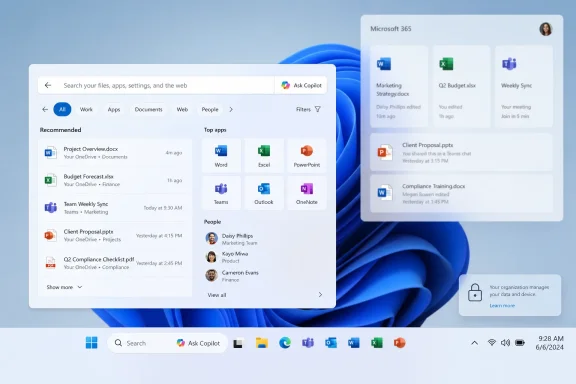Select Daisy Phillips under People
Image resolution: width=576 pixels, height=384 pixels.
(x=232, y=238)
